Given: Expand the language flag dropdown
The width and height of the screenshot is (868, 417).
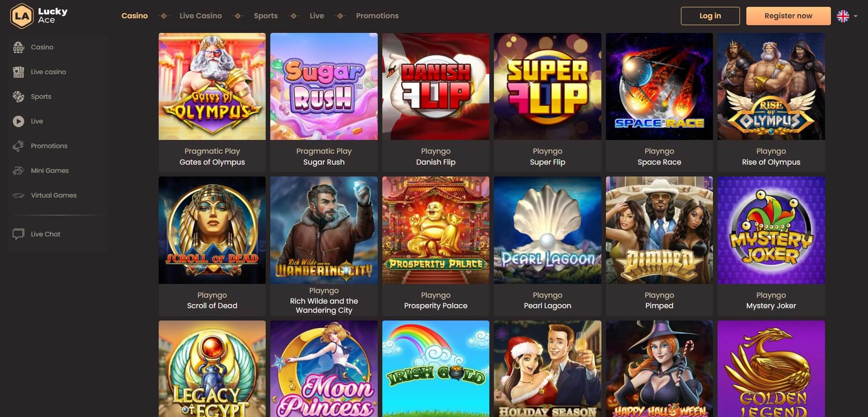Looking at the screenshot, I should tap(847, 16).
